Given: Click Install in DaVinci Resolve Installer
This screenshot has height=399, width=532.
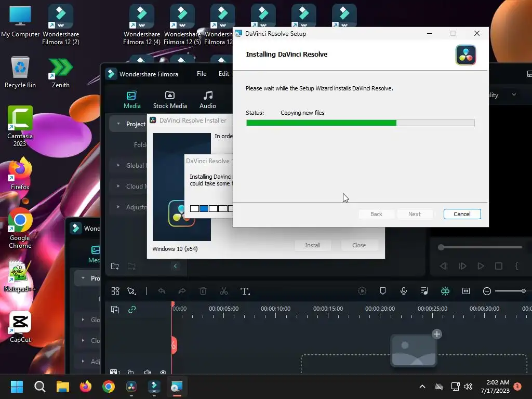Looking at the screenshot, I should [x=312, y=245].
